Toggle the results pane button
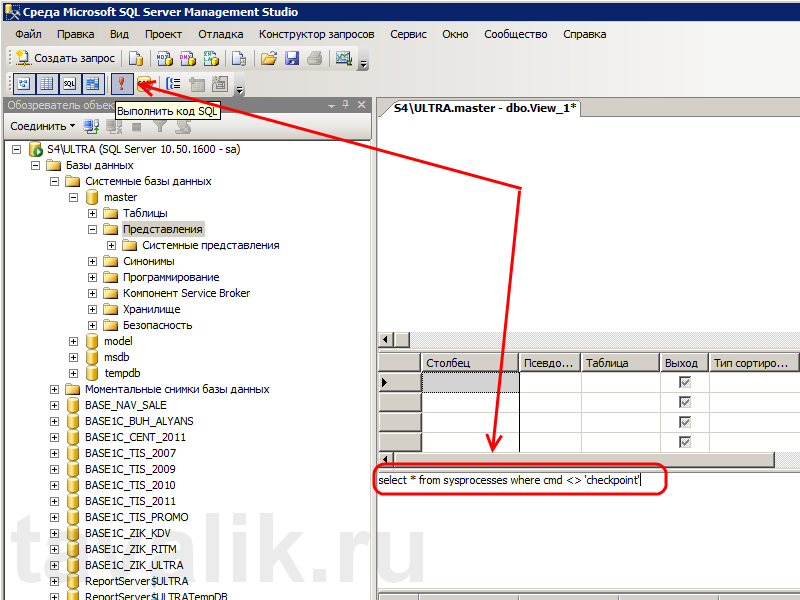 pos(93,84)
